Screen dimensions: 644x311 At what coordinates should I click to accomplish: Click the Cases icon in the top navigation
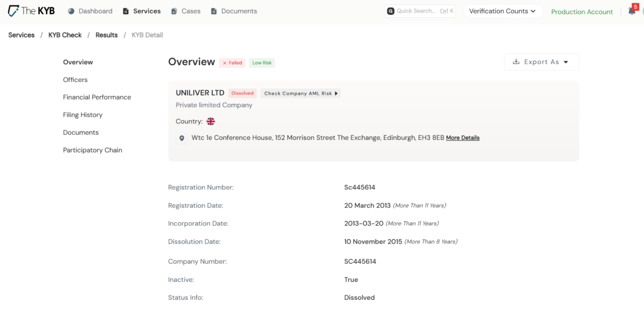174,11
